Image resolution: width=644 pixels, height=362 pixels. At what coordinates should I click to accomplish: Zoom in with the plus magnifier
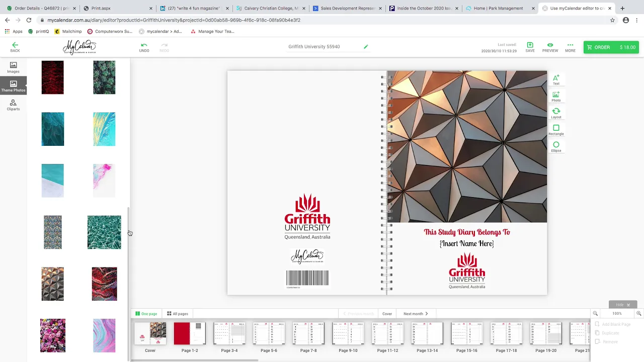coord(638,313)
